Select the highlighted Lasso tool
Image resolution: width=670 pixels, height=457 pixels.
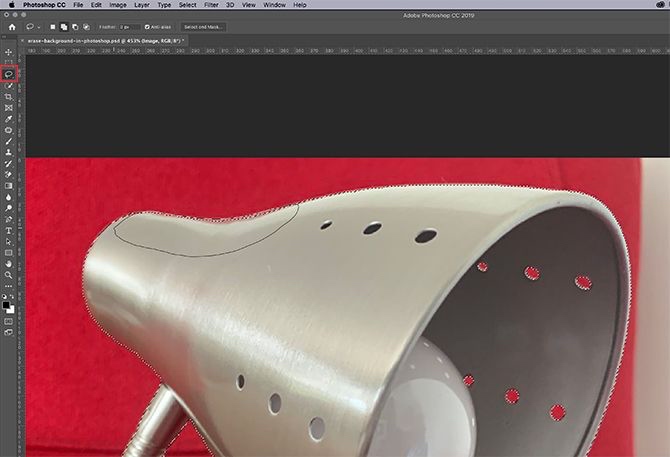(9, 74)
